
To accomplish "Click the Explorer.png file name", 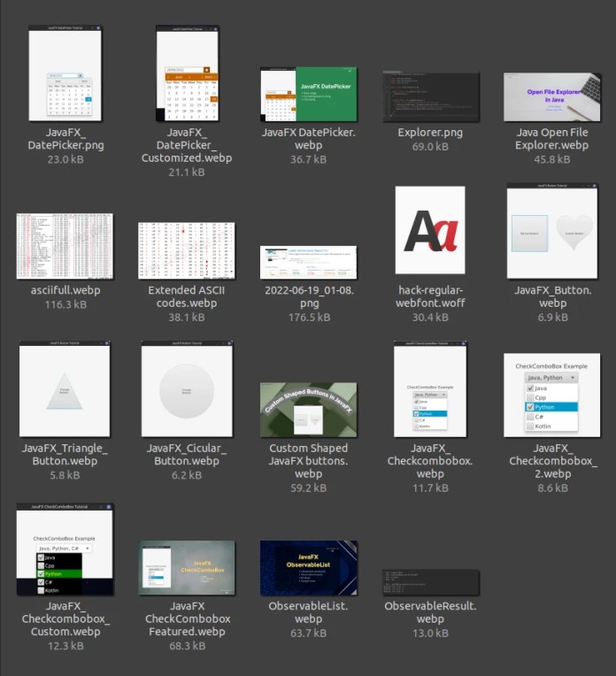I will pyautogui.click(x=430, y=133).
